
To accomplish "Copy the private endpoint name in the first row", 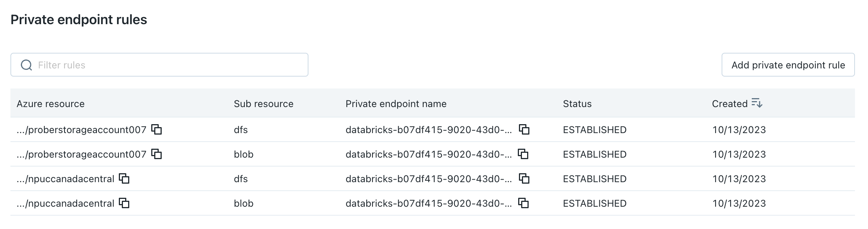I will (525, 130).
